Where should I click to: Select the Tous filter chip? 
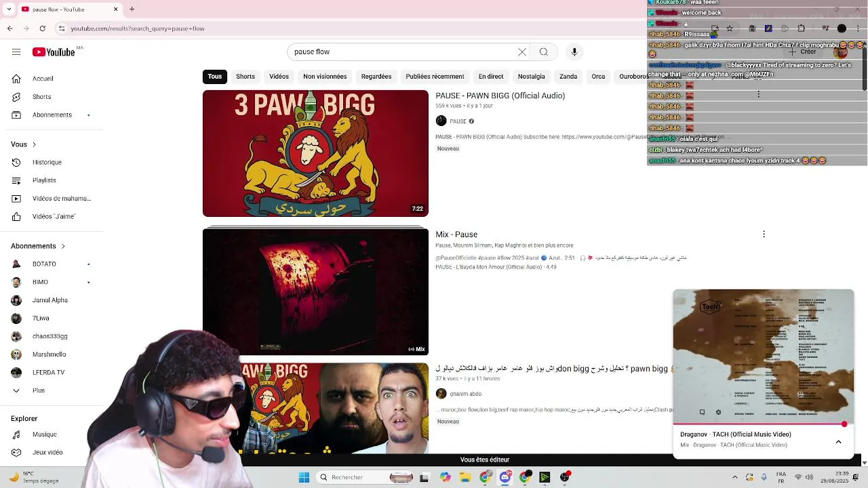click(x=215, y=77)
